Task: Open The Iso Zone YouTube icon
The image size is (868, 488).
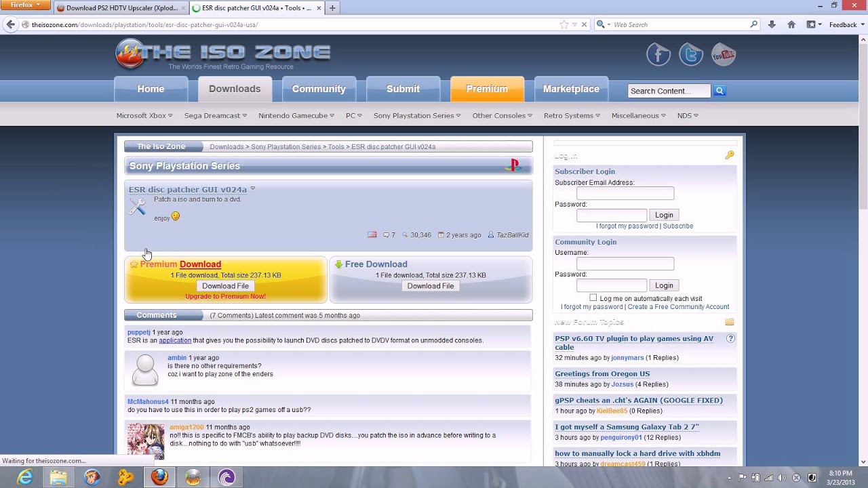Action: pyautogui.click(x=724, y=55)
